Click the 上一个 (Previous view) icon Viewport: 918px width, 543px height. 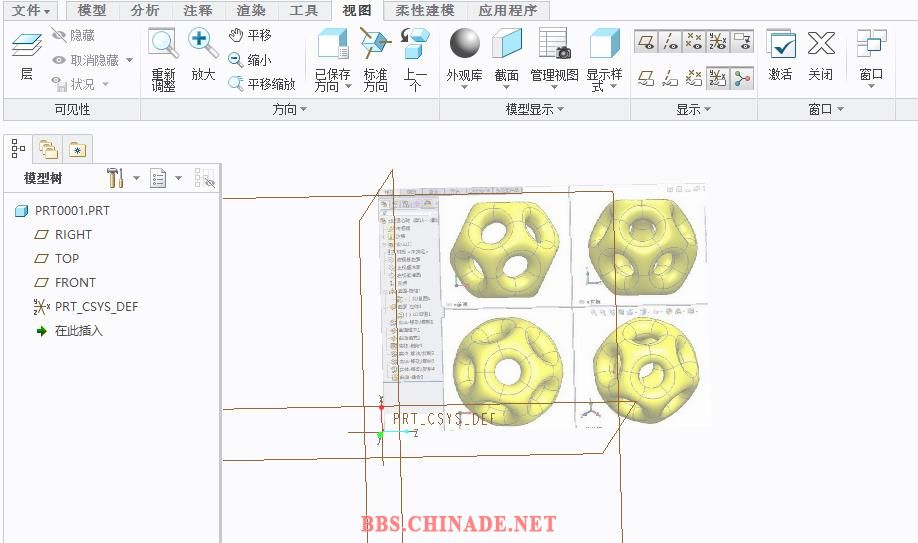click(415, 45)
